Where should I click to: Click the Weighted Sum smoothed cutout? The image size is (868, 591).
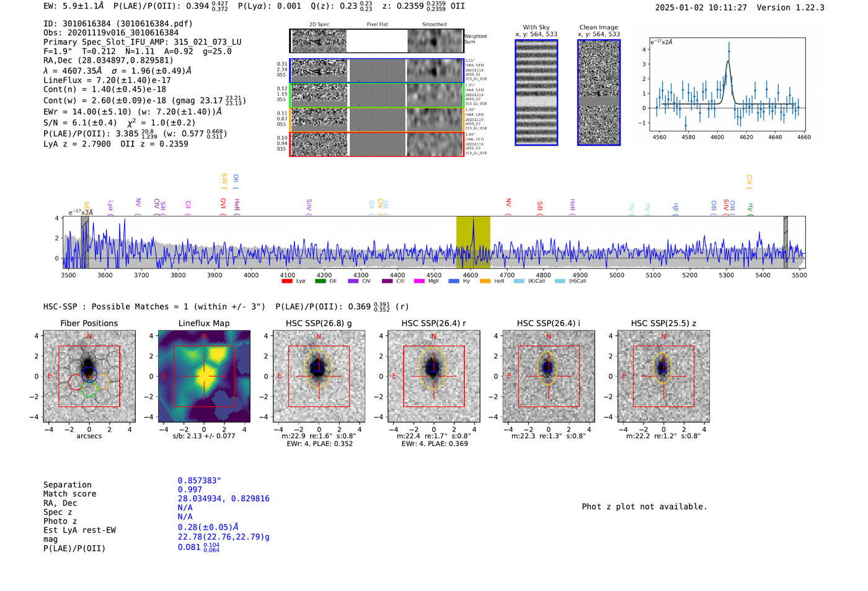[x=435, y=41]
